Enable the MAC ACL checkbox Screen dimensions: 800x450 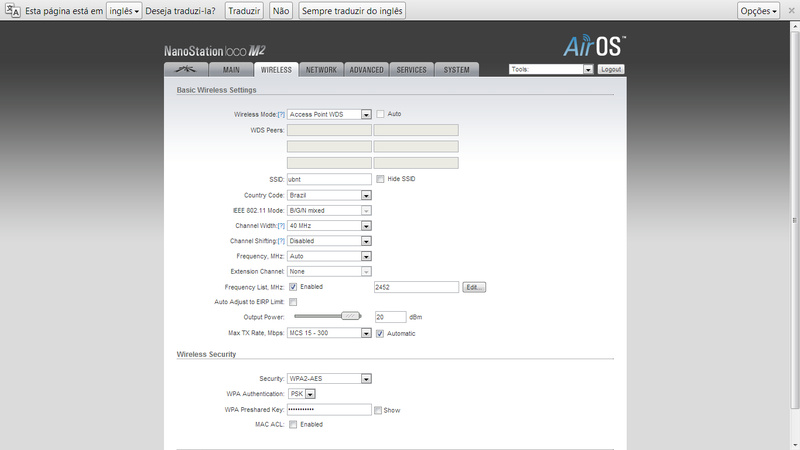point(293,424)
